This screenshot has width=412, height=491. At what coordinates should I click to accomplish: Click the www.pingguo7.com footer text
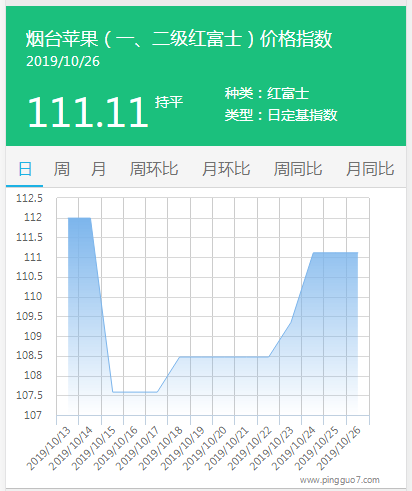339,480
